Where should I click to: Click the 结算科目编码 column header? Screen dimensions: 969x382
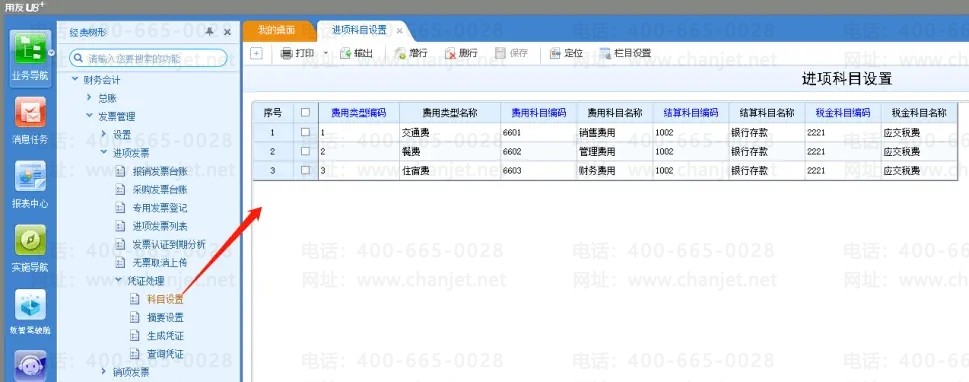pos(691,112)
